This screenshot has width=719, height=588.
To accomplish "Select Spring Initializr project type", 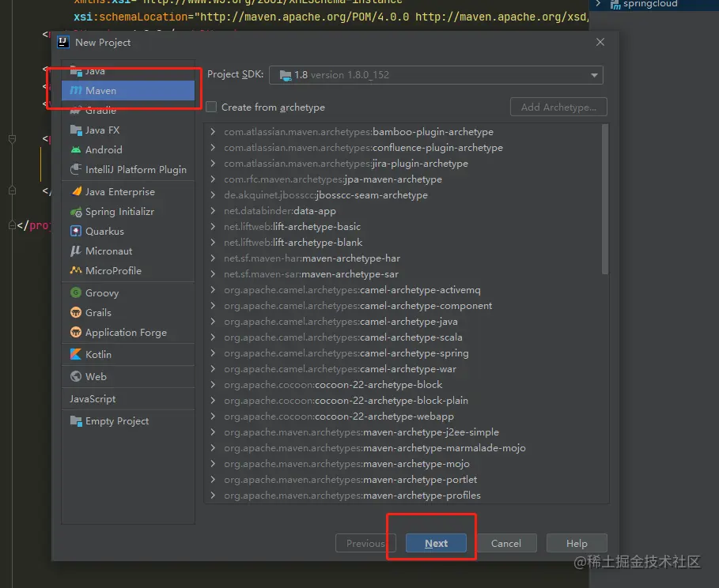I will coord(128,212).
